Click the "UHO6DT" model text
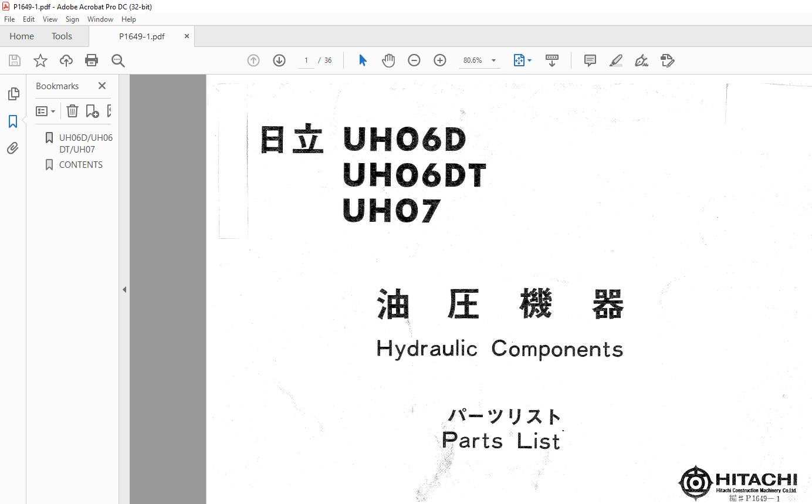This screenshot has height=504, width=812. 415,175
